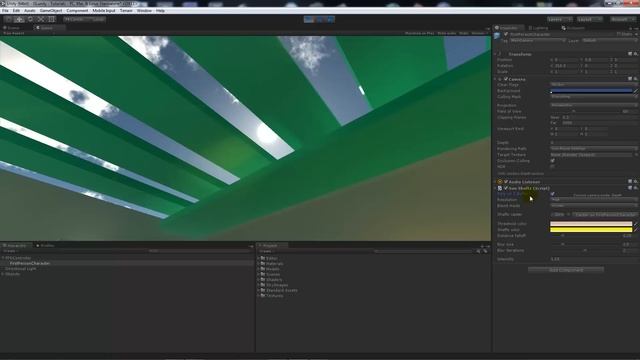Image resolution: width=640 pixels, height=360 pixels.
Task: Click the Intensity input field
Action: tap(594, 259)
